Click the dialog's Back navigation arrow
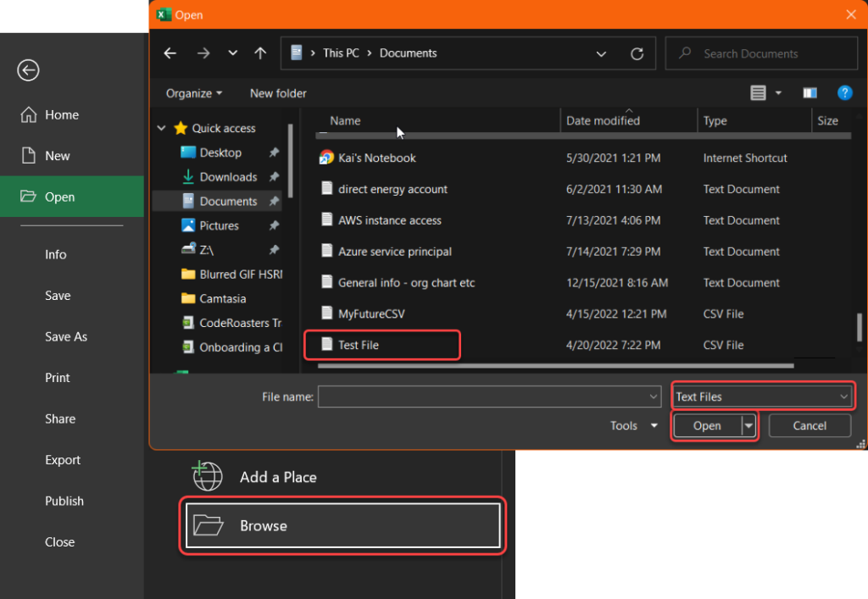This screenshot has height=599, width=868. (170, 53)
